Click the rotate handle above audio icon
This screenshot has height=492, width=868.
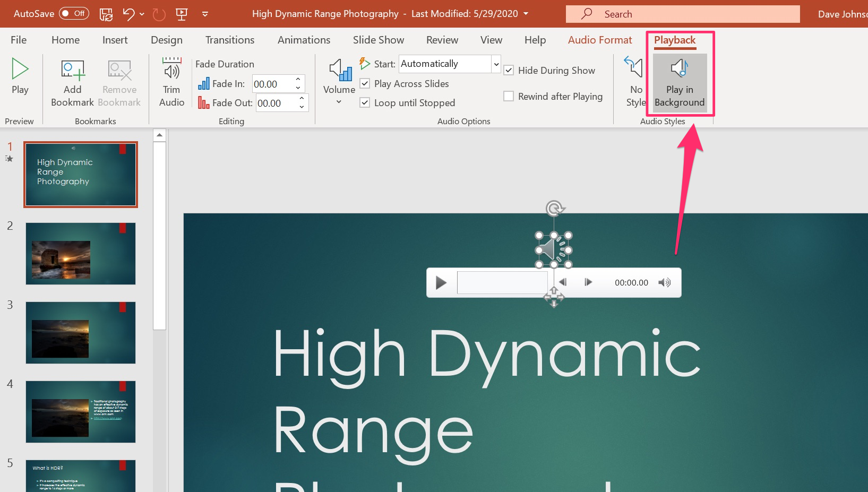(554, 208)
